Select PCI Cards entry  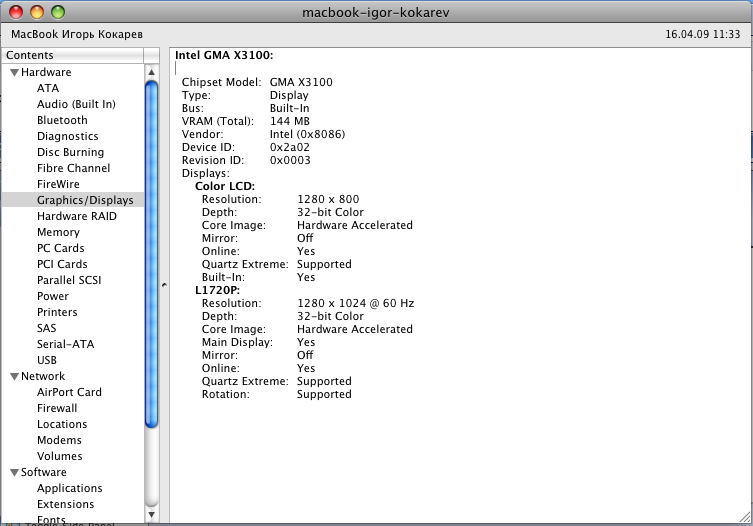tap(62, 264)
